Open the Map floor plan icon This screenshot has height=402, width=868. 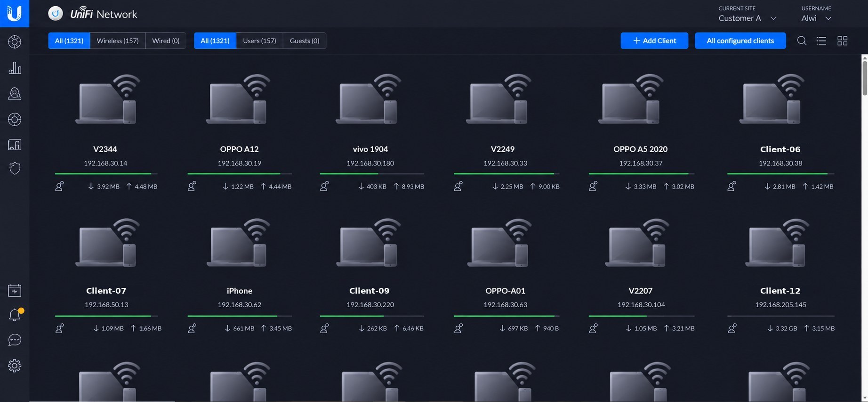click(15, 145)
